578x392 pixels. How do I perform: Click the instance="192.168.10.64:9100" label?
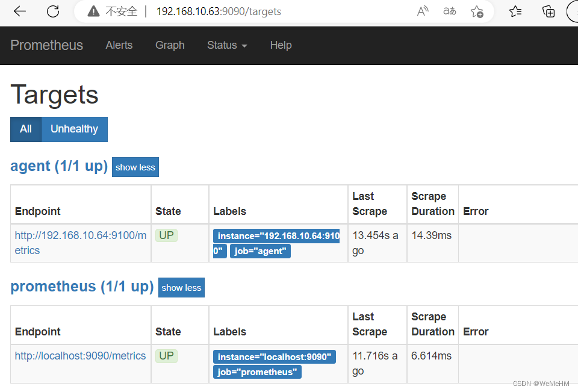tap(276, 243)
